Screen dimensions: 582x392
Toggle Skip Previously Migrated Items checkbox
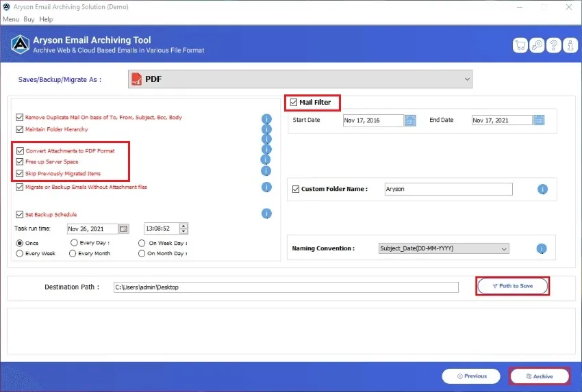pos(20,173)
